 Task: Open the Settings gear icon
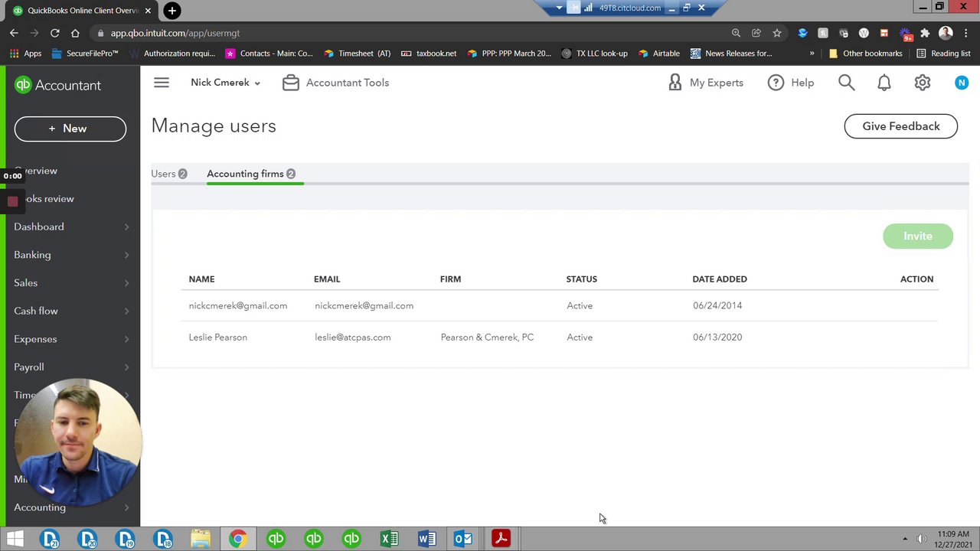(x=923, y=83)
